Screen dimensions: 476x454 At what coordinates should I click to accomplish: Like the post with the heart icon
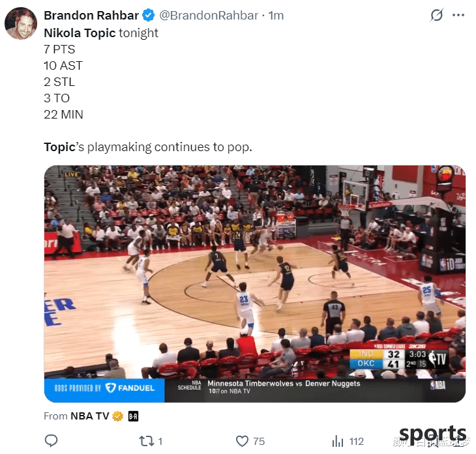coord(242,441)
